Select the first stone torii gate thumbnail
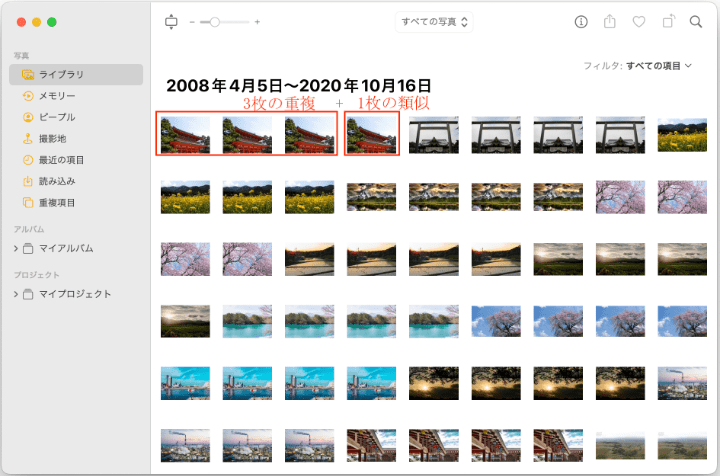720x476 pixels. pyautogui.click(x=433, y=135)
